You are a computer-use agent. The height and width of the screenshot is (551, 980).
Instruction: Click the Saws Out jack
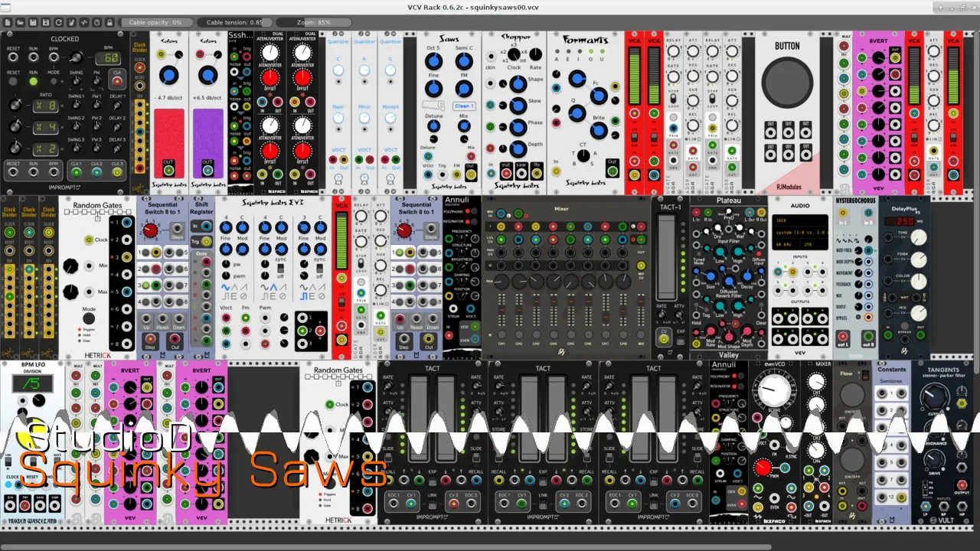469,174
